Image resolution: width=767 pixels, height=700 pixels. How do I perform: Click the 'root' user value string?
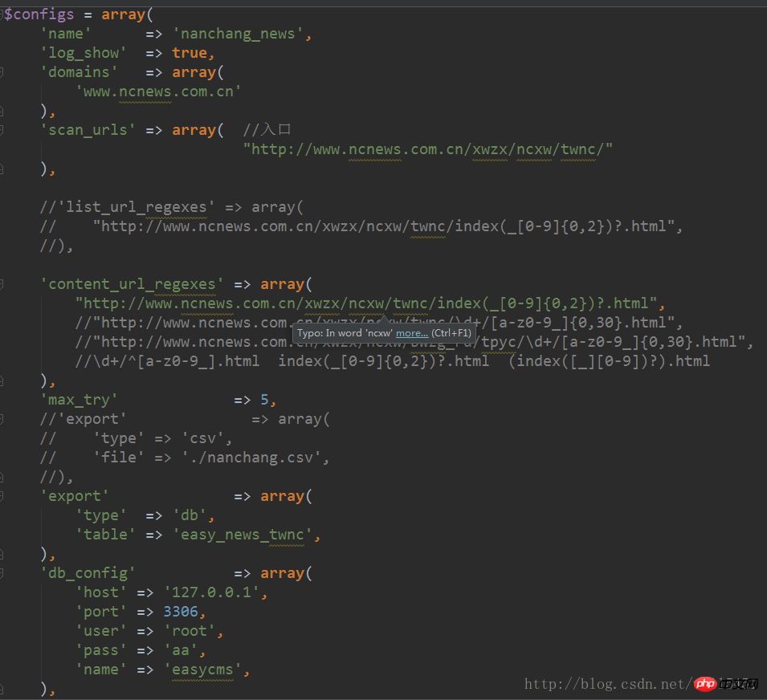tap(191, 631)
